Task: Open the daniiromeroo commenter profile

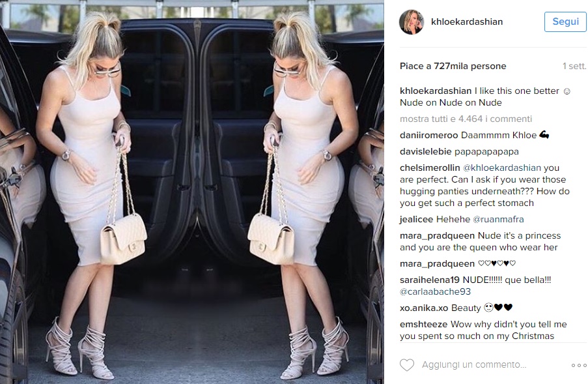Action: pos(429,136)
